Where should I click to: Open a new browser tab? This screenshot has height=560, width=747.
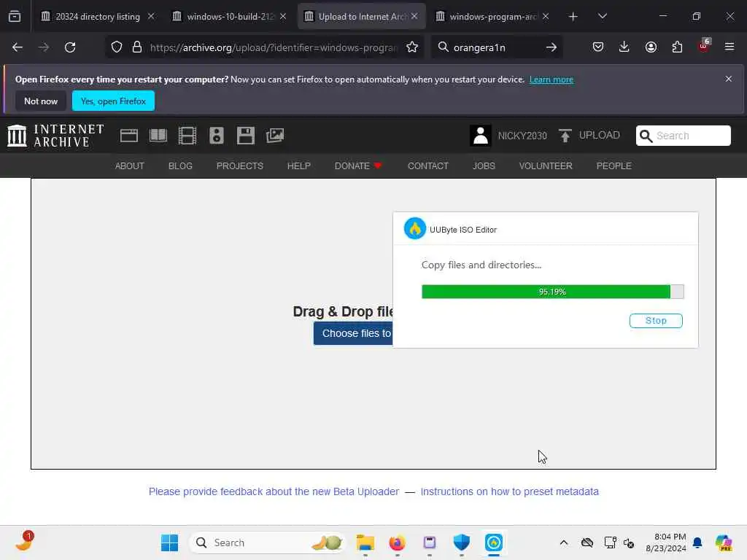pos(573,17)
